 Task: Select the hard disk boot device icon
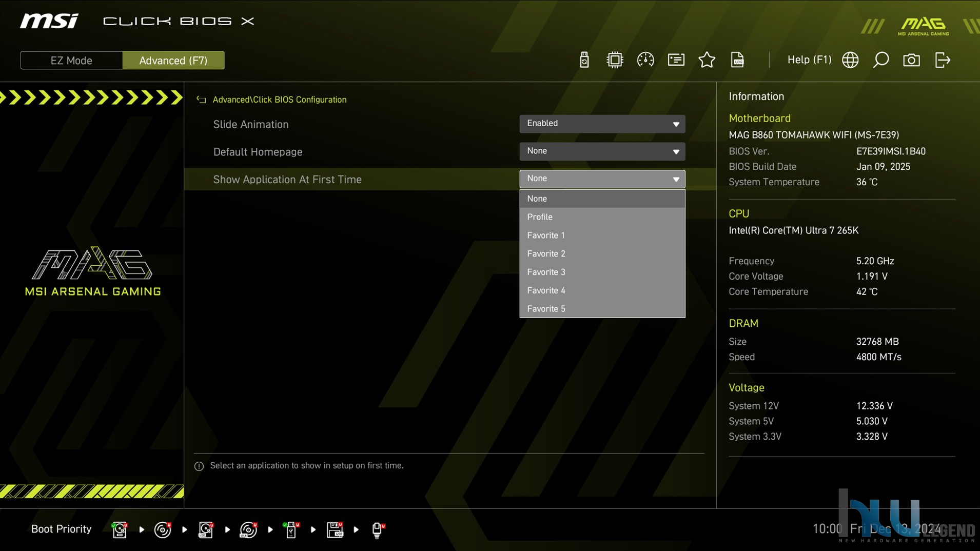pos(120,529)
